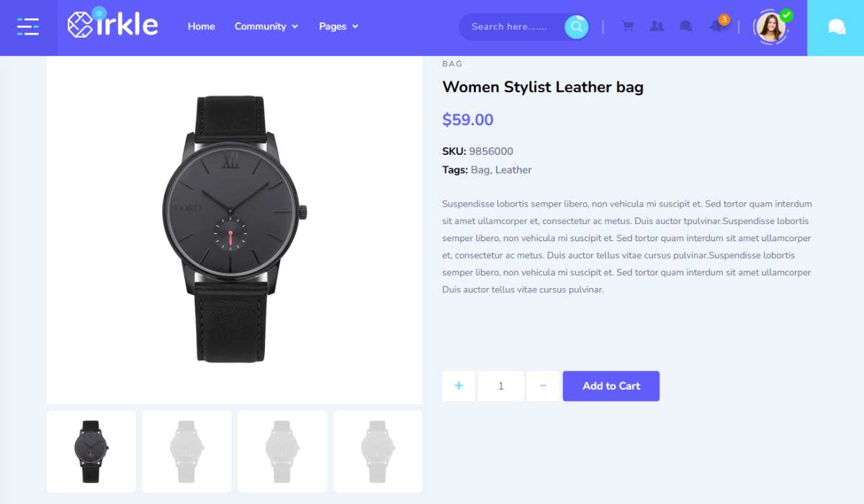Open notifications bell with badge 3
Image resolution: width=864 pixels, height=504 pixels.
717,26
